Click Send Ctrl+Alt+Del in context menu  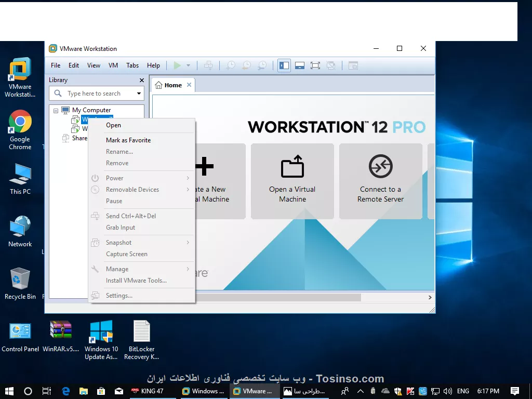[141, 216]
